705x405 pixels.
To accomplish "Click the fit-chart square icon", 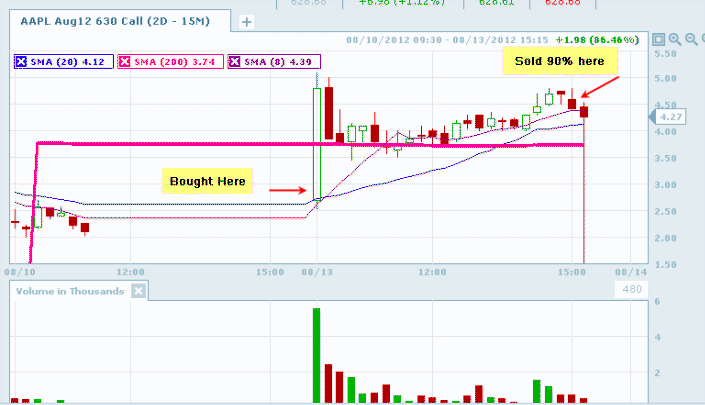I will point(659,40).
